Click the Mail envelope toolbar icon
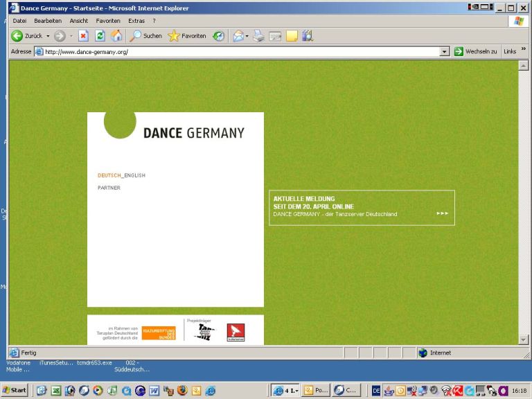 238,35
